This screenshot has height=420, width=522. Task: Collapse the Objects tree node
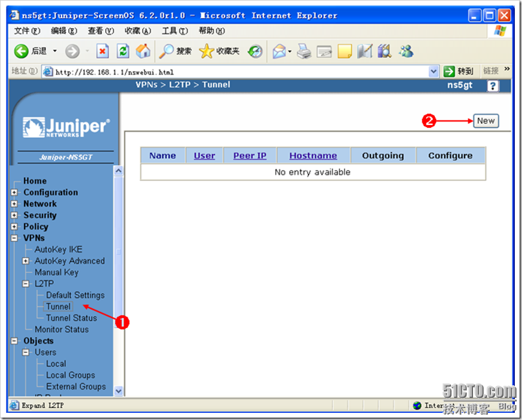[x=14, y=341]
